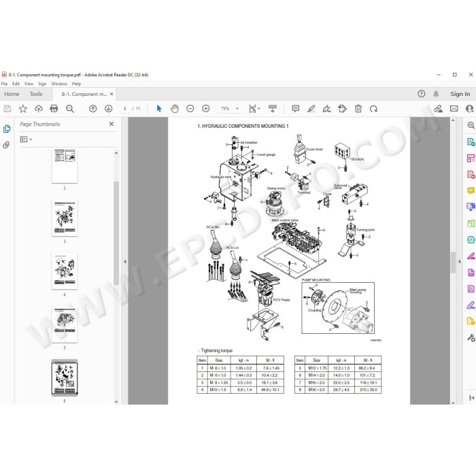Close the Page Thumbnails panel
The image size is (476, 476).
coord(112,124)
